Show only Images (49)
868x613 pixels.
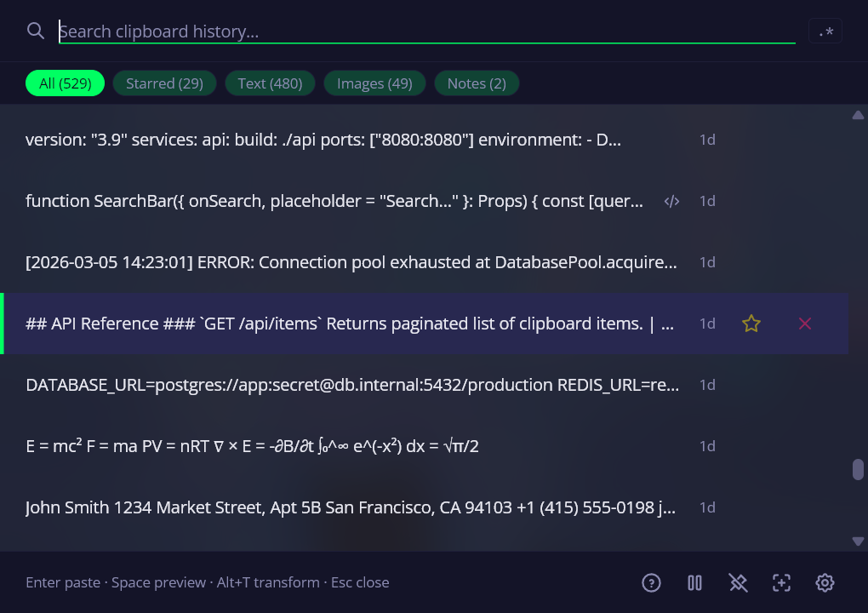(x=374, y=83)
